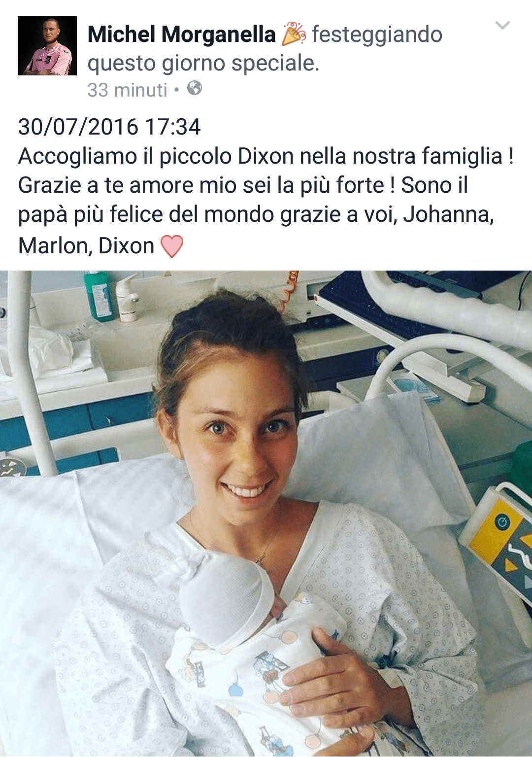532x757 pixels.
Task: Open the post options chevron menu
Action: (x=502, y=25)
